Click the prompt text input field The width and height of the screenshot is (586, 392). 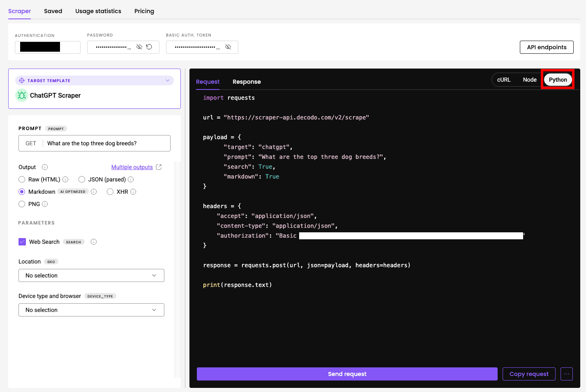pos(107,143)
